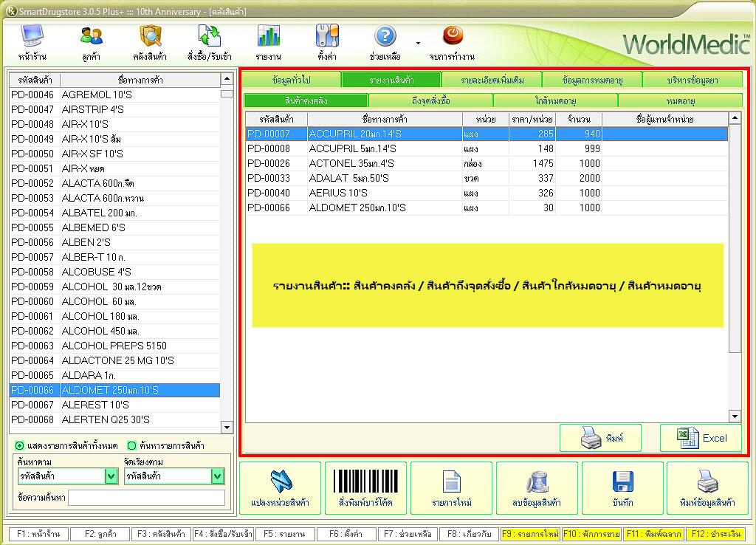Screen dimensions: 756x545
Task: Click the product list scrollbar down arrow
Action: pos(227,428)
